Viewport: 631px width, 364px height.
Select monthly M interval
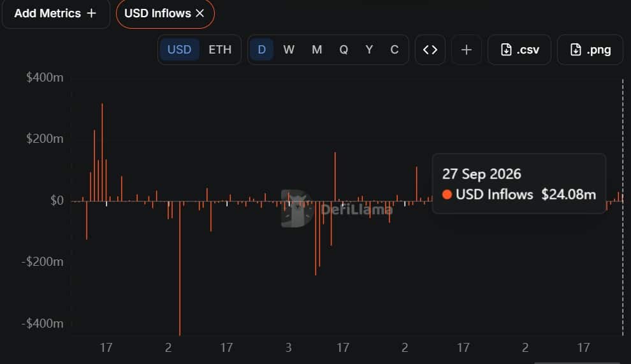click(317, 50)
